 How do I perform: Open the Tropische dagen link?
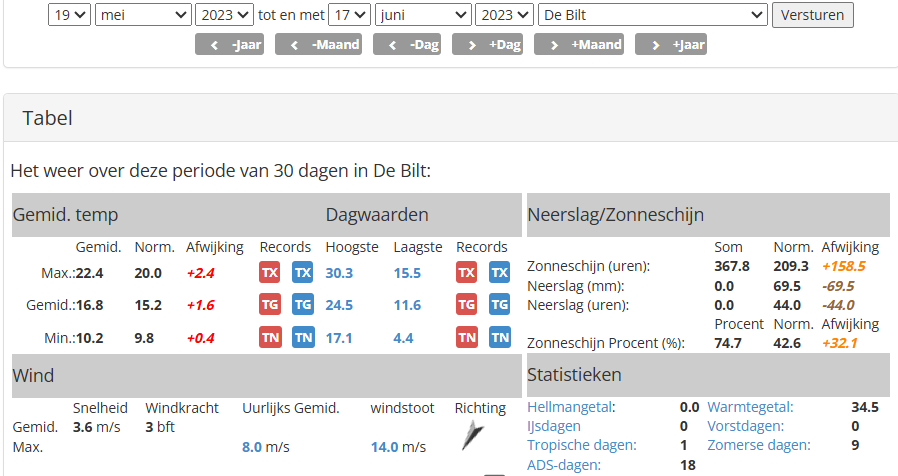click(x=582, y=445)
